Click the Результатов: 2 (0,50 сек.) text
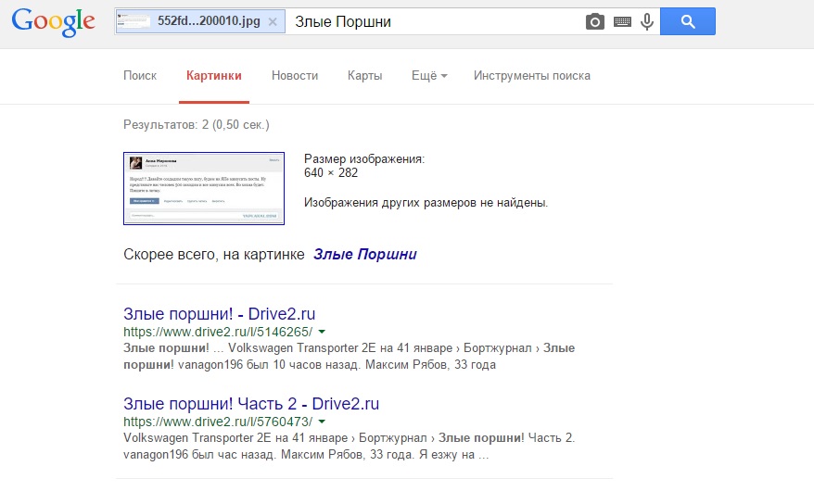 (197, 125)
